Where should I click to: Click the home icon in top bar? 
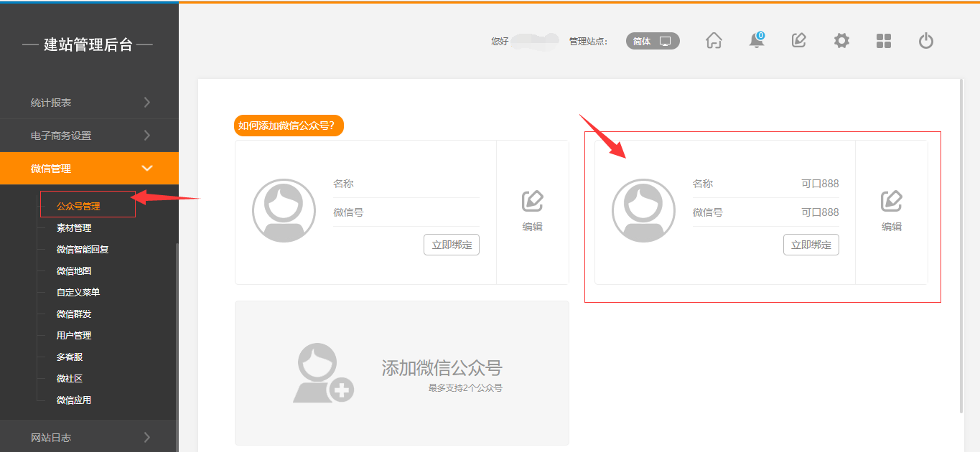714,41
